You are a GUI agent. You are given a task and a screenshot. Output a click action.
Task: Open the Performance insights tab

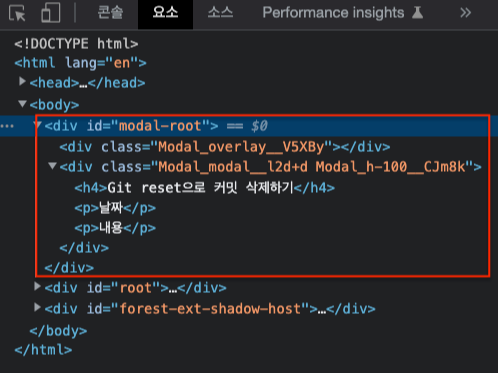click(x=343, y=13)
